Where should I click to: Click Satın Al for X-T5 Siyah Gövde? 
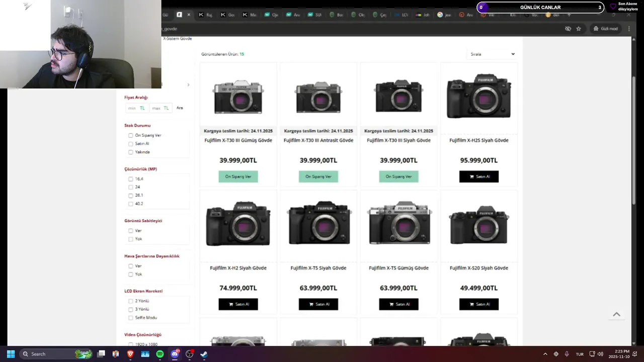pyautogui.click(x=318, y=304)
